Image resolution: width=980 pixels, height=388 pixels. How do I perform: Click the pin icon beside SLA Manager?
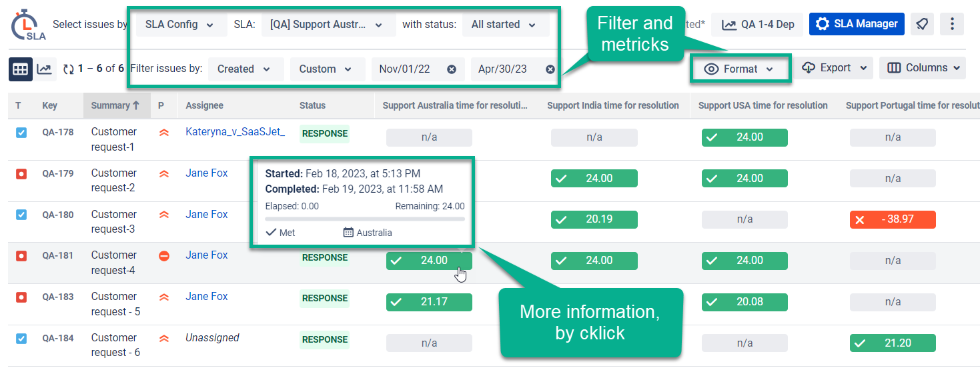(922, 24)
